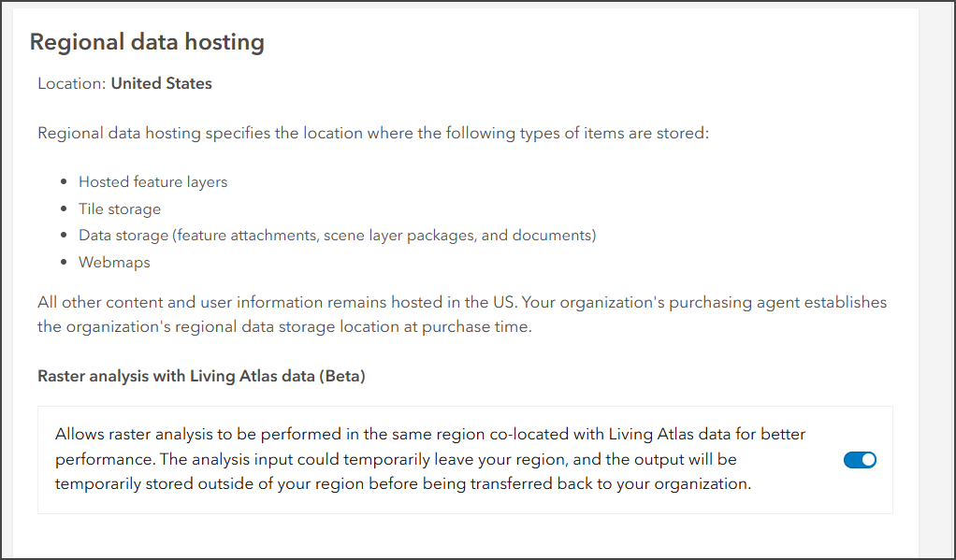The width and height of the screenshot is (956, 560).
Task: Click the 'regional data storage location at purchase time' line
Action: click(284, 328)
